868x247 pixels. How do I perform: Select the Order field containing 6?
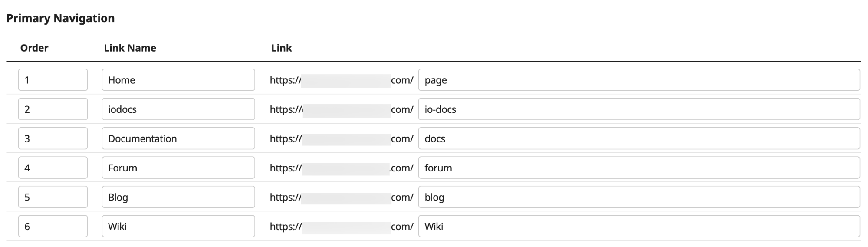(x=53, y=226)
